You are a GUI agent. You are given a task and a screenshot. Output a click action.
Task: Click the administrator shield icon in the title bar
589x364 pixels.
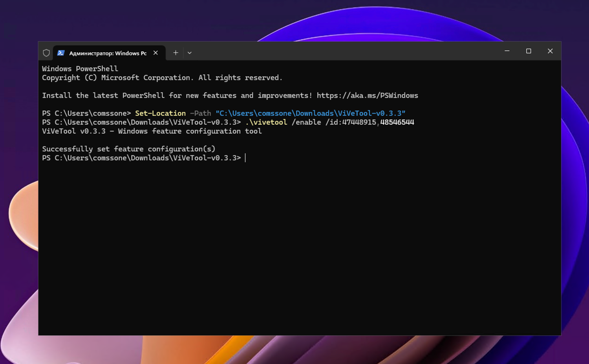coord(46,53)
